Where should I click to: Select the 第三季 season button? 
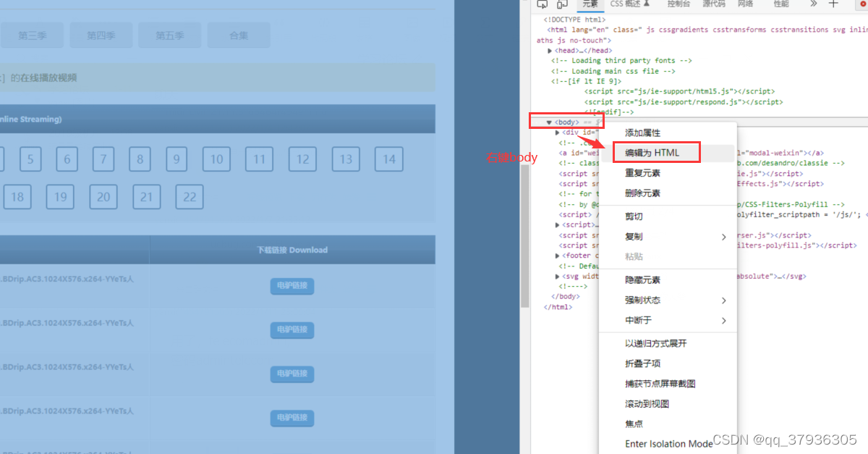(32, 35)
